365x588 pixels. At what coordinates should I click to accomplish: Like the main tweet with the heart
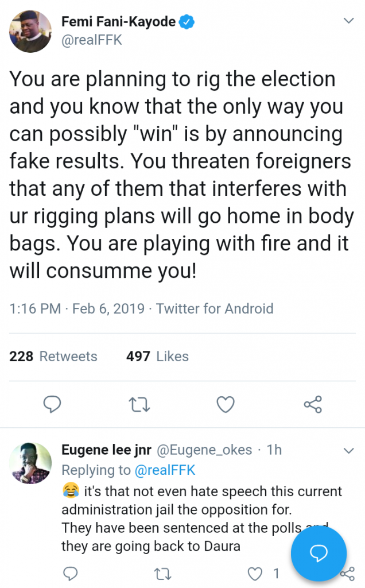[x=226, y=405]
